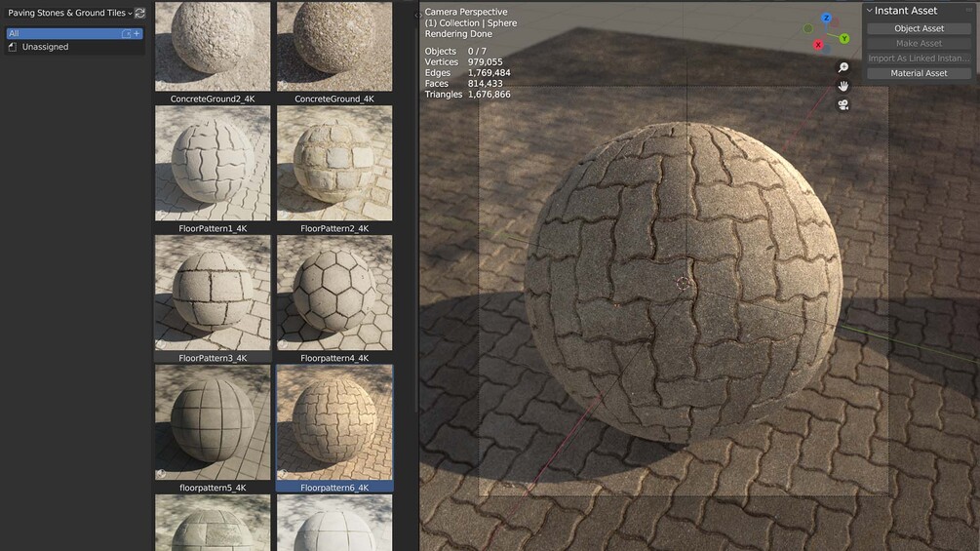Viewport: 980px width, 551px height.
Task: Select the Floorpattern6_4K material thumbnail
Action: [x=334, y=422]
